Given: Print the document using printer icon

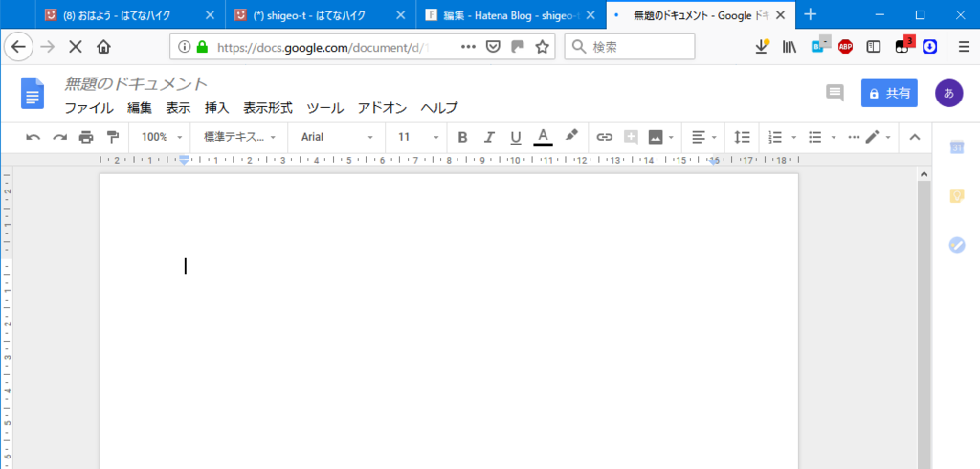Looking at the screenshot, I should (x=86, y=137).
